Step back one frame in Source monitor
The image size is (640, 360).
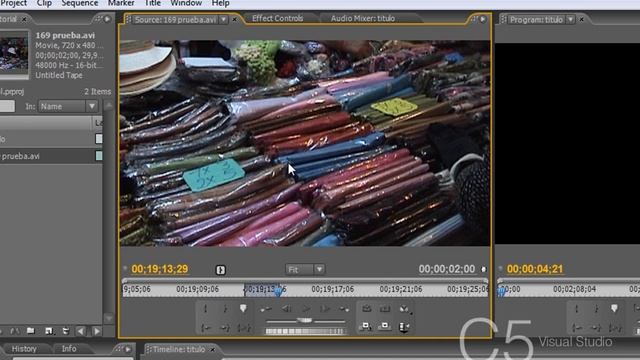(286, 309)
